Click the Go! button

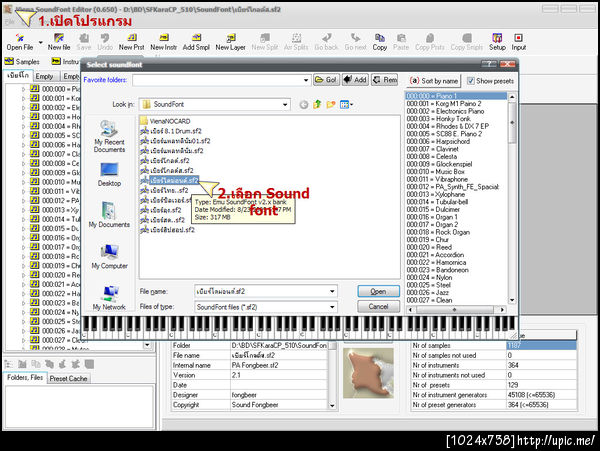click(x=326, y=80)
